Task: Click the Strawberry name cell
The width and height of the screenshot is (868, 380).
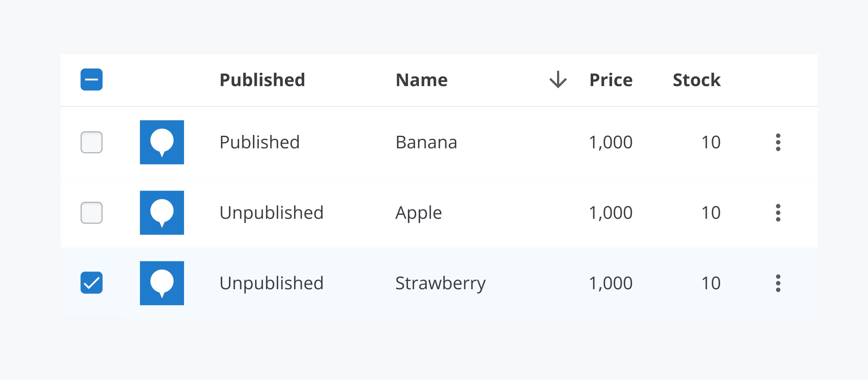Action: [440, 283]
